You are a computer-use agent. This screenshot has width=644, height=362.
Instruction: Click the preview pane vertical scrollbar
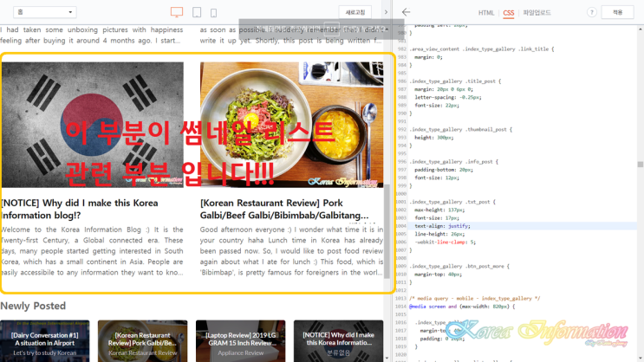coord(387,232)
